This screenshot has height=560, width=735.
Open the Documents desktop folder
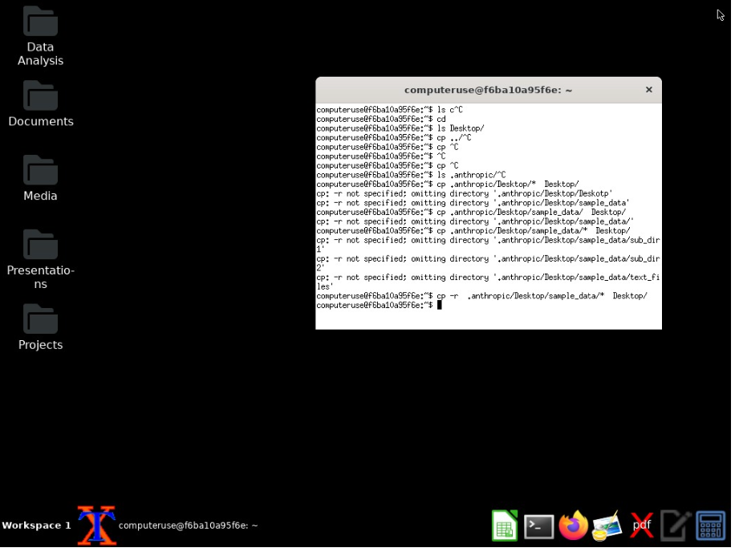click(40, 104)
